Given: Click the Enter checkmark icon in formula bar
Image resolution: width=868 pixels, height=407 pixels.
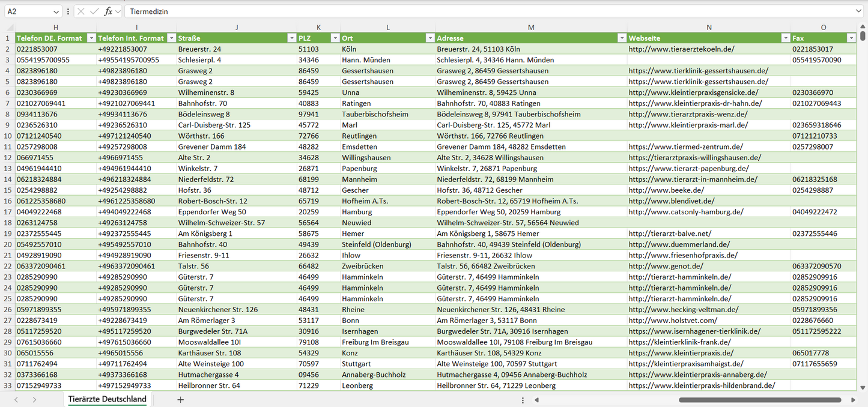Looking at the screenshot, I should coord(94,11).
